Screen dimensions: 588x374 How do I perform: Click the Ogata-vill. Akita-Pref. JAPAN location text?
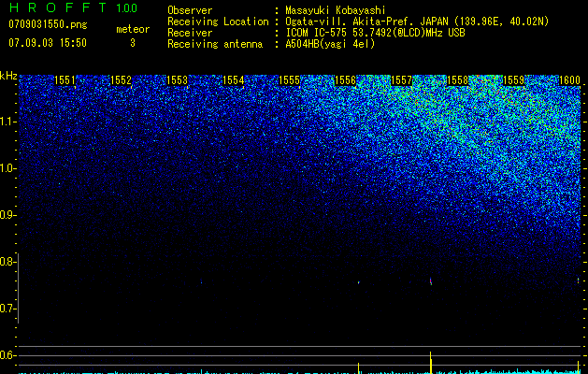pos(417,22)
